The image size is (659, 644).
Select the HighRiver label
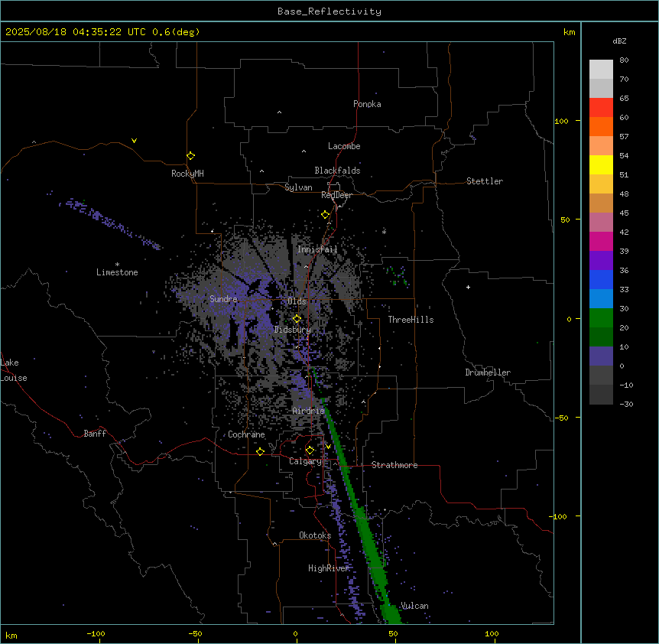329,568
